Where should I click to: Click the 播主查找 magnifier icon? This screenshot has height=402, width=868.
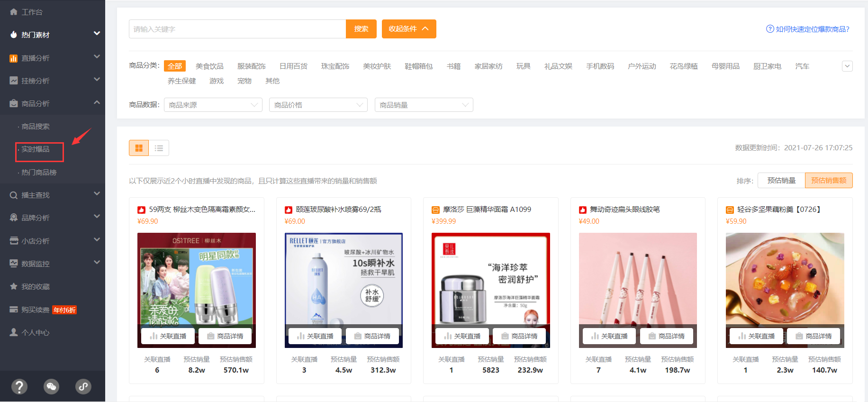14,195
